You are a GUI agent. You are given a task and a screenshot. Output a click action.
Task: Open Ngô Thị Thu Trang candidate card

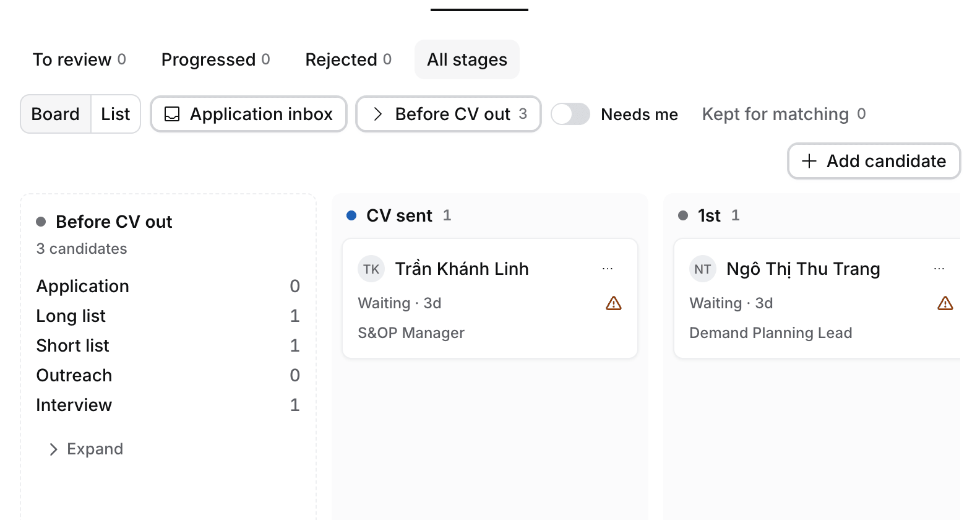(817, 298)
